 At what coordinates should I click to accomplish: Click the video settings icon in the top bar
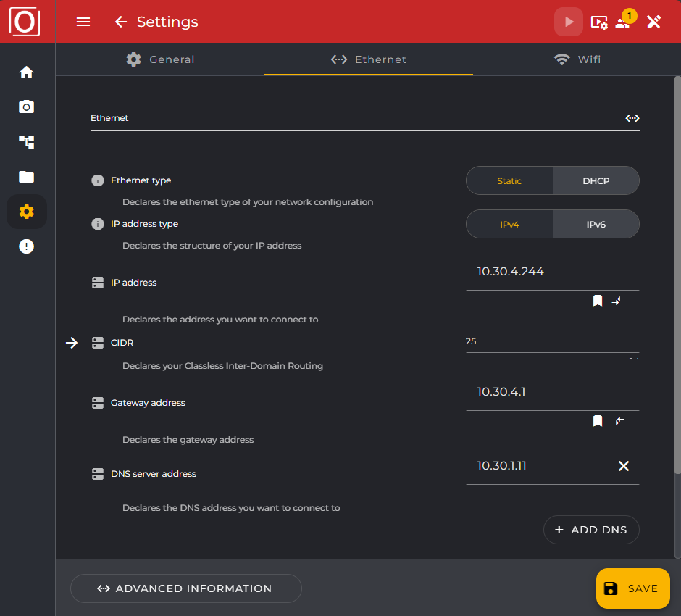[598, 22]
